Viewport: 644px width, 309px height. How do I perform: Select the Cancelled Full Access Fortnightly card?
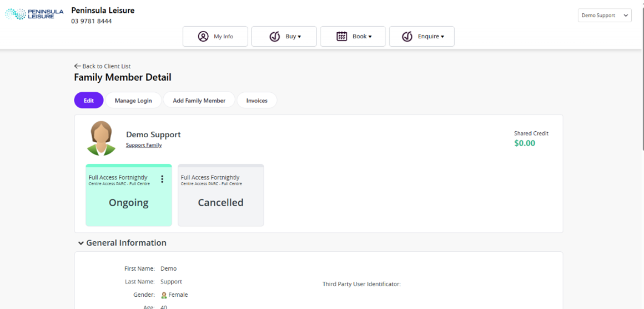click(x=220, y=196)
